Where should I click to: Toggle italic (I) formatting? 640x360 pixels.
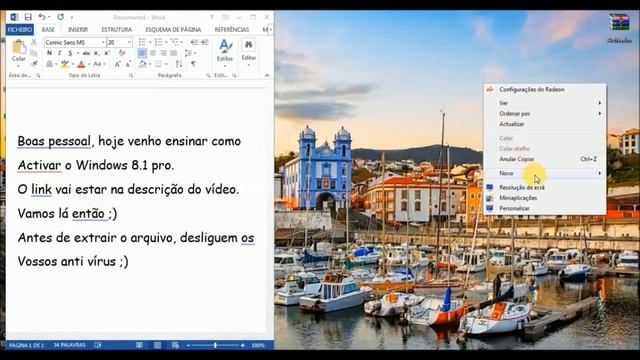60,53
